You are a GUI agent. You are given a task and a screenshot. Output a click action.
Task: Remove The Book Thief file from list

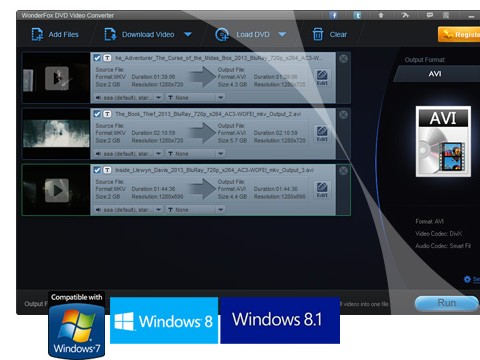click(x=343, y=115)
